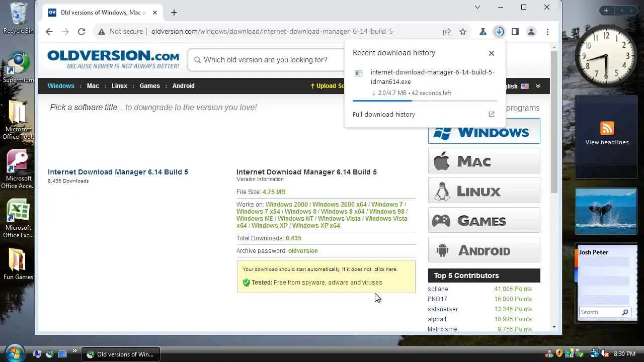Viewport: 644px width, 362px height.
Task: Expand the language double-chevron dropdown
Action: pyautogui.click(x=538, y=86)
